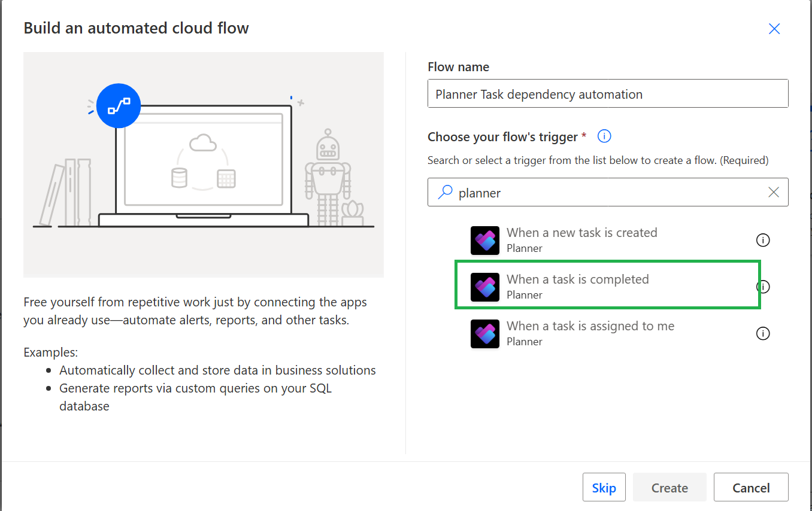Open info for When a new task is created
This screenshot has width=812, height=511.
[763, 240]
